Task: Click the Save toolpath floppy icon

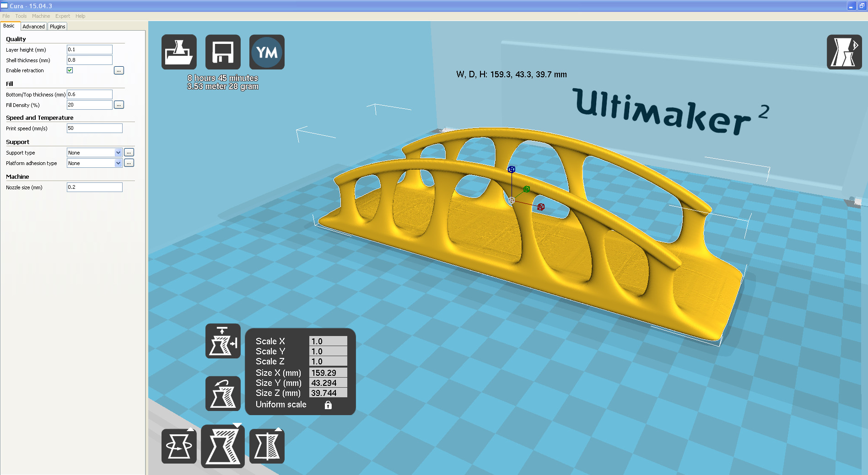Action: pos(223,52)
